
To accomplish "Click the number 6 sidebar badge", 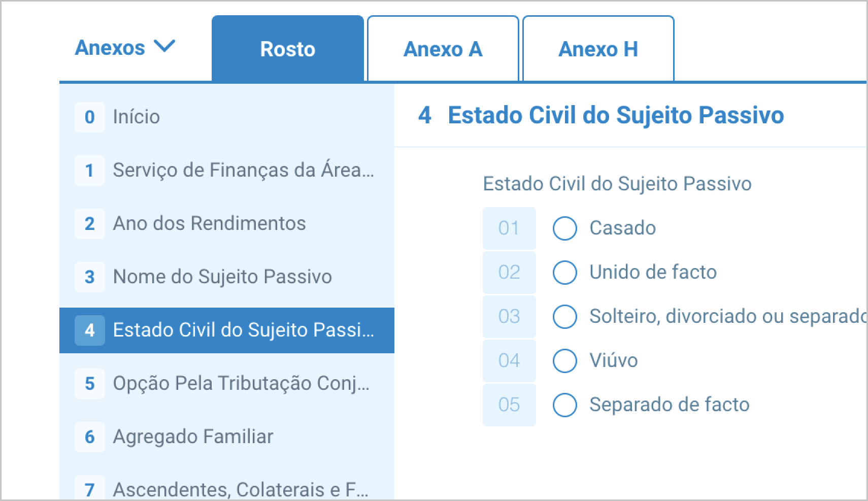I will (x=90, y=437).
